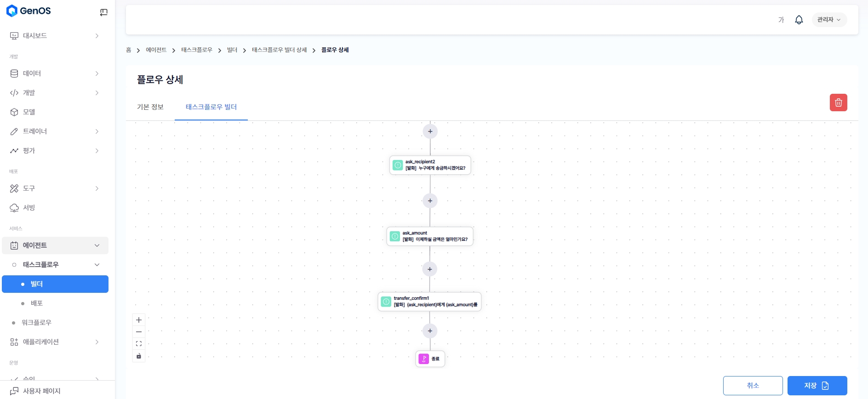
Task: Click the red delete trash icon
Action: [838, 103]
